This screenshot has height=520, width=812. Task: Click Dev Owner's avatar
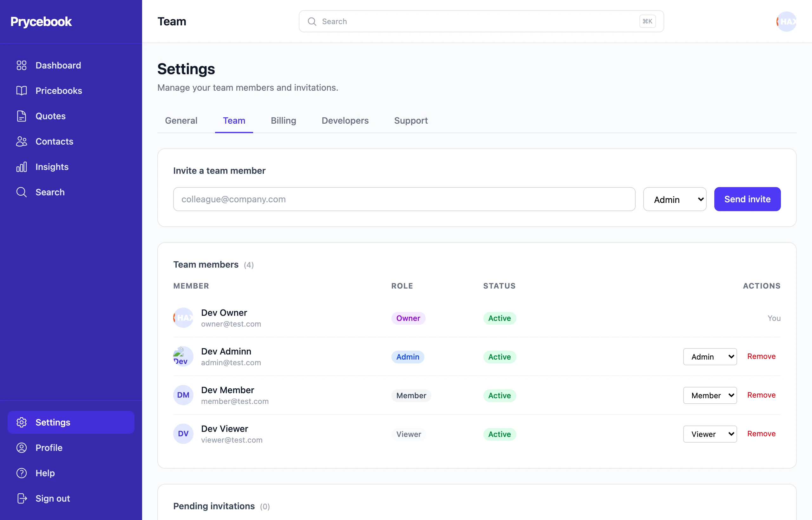[x=183, y=317]
